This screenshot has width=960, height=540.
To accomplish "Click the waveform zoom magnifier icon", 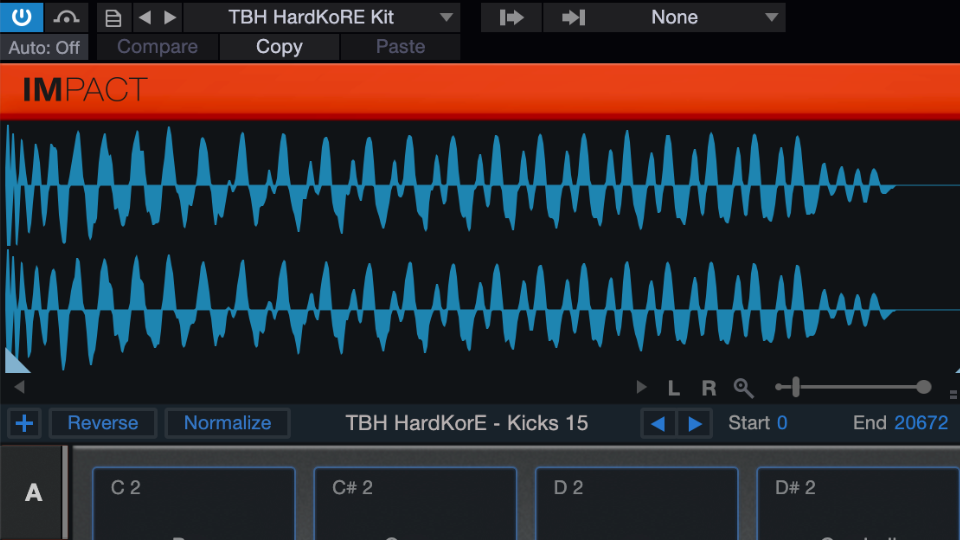I will click(743, 388).
